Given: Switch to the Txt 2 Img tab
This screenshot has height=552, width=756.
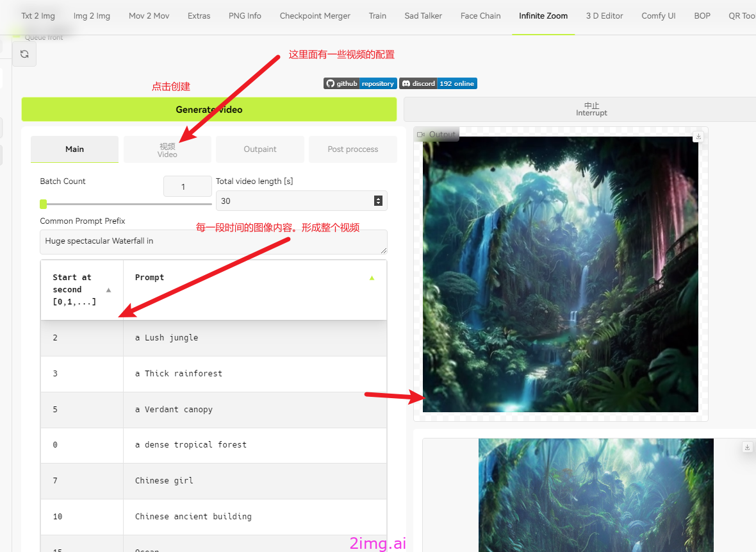Looking at the screenshot, I should [x=38, y=16].
